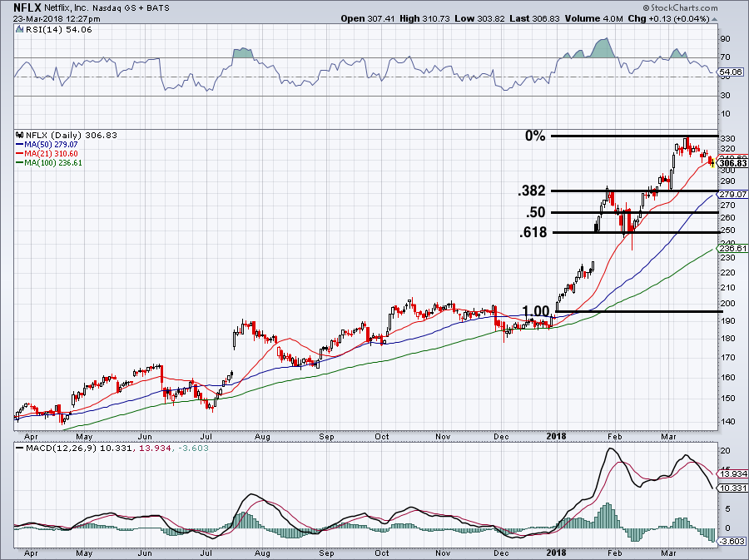
Task: Click the red 13.934 value in MACD legend
Action: (x=154, y=448)
